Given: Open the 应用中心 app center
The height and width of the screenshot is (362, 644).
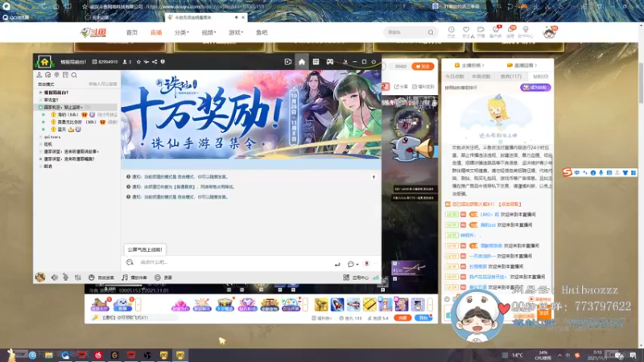Looking at the screenshot, I should [356, 278].
